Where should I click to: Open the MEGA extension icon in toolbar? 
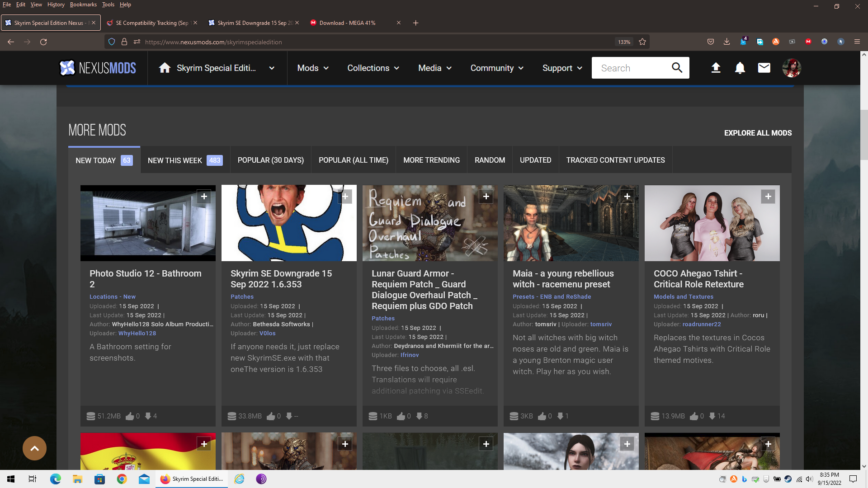coord(808,42)
